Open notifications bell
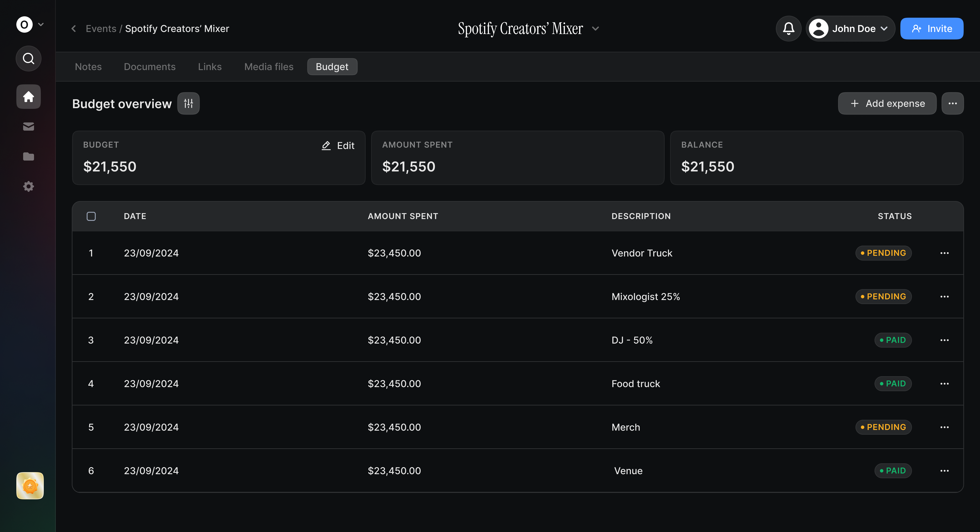 (789, 29)
